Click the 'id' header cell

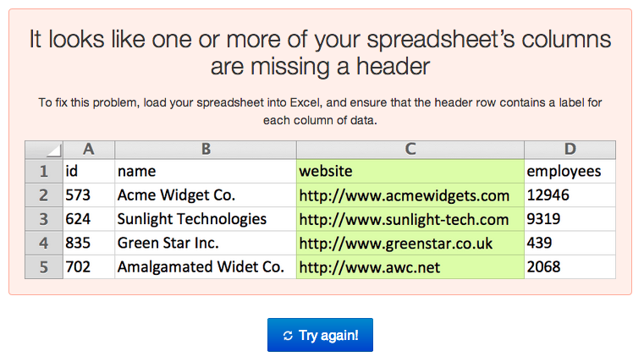click(89, 171)
